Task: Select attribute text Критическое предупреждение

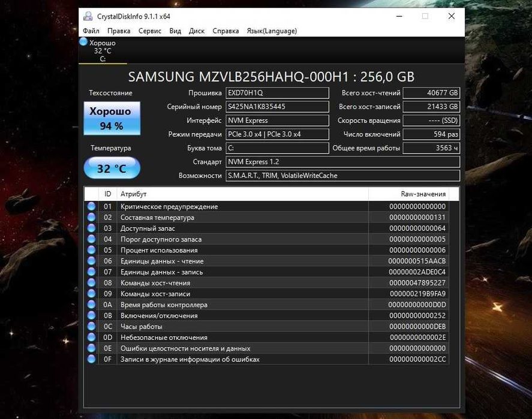Action: 169,206
